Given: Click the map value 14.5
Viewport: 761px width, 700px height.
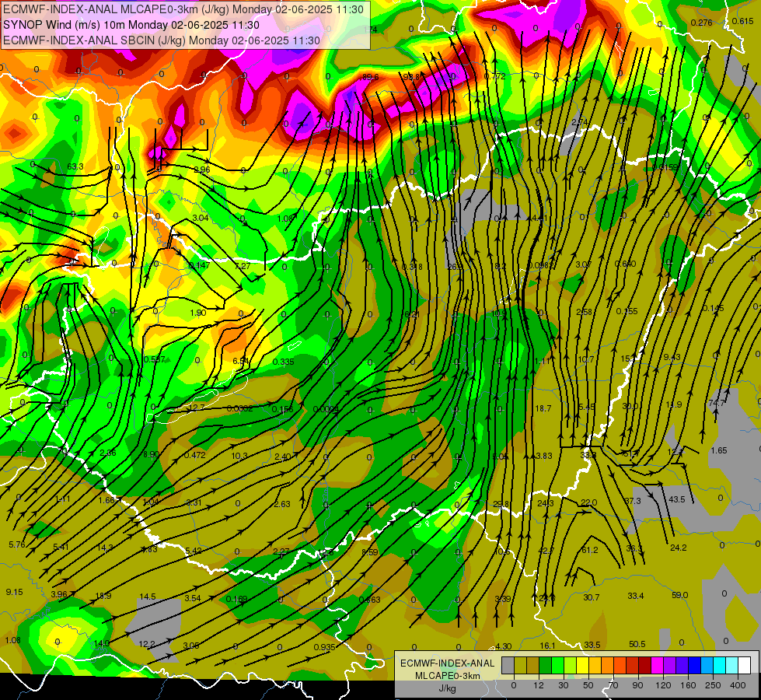Looking at the screenshot, I should coord(148,597).
